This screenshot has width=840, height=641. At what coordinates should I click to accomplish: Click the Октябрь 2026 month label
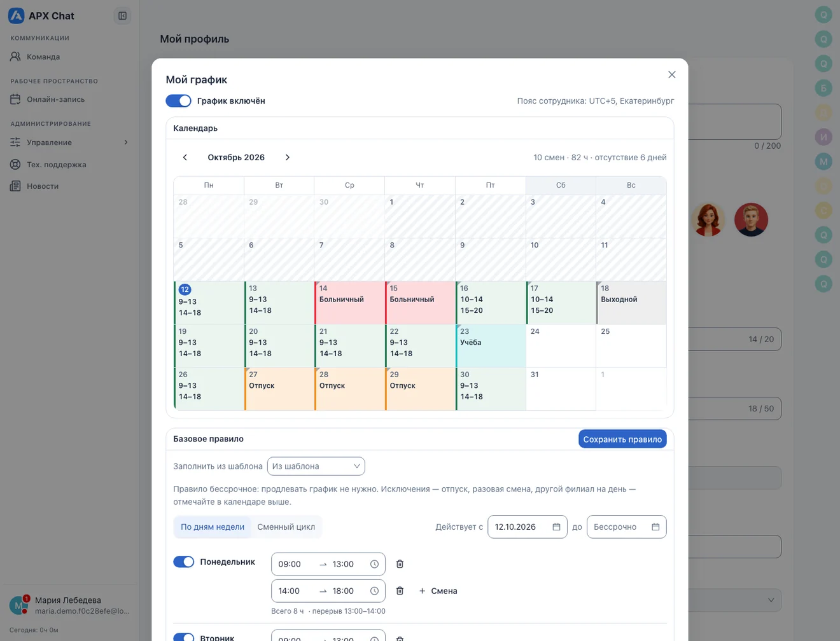click(236, 157)
